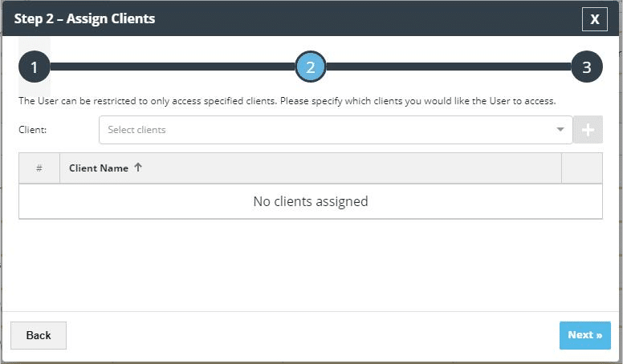The height and width of the screenshot is (364, 623).
Task: Close the Assign Clients dialog
Action: (x=594, y=18)
